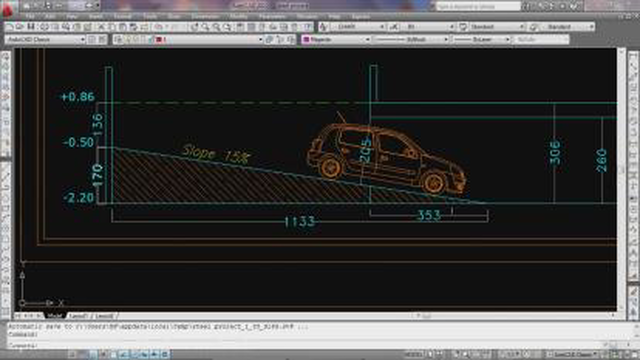Viewport: 640px width, 360px height.
Task: Open the AutoCAD Classic workspace dropdown
Action: tap(45, 40)
